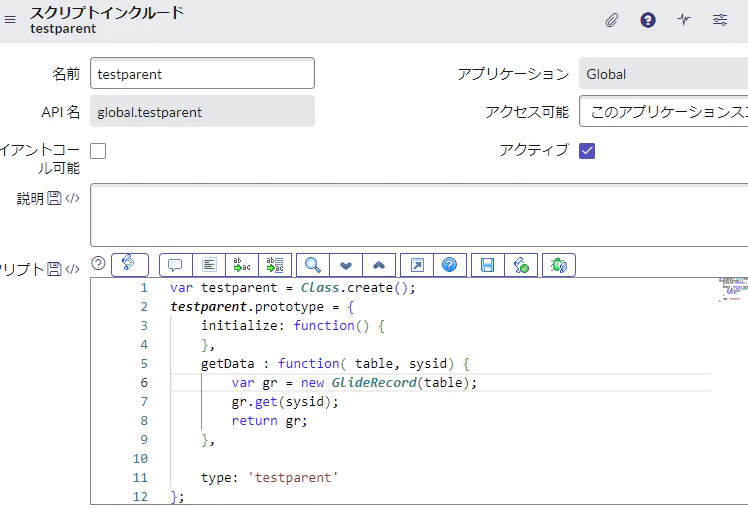Click description field save icon

pyautogui.click(x=54, y=198)
